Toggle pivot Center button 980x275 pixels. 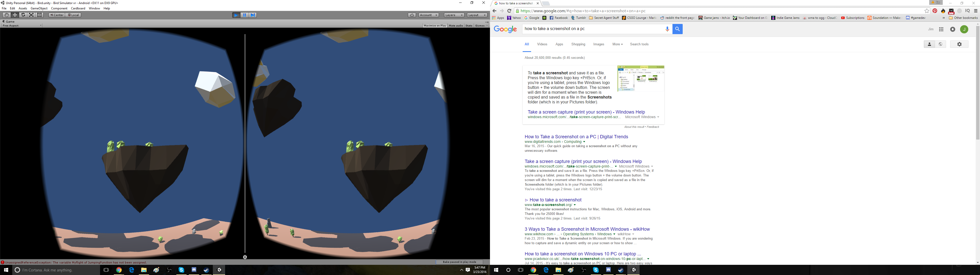point(57,15)
